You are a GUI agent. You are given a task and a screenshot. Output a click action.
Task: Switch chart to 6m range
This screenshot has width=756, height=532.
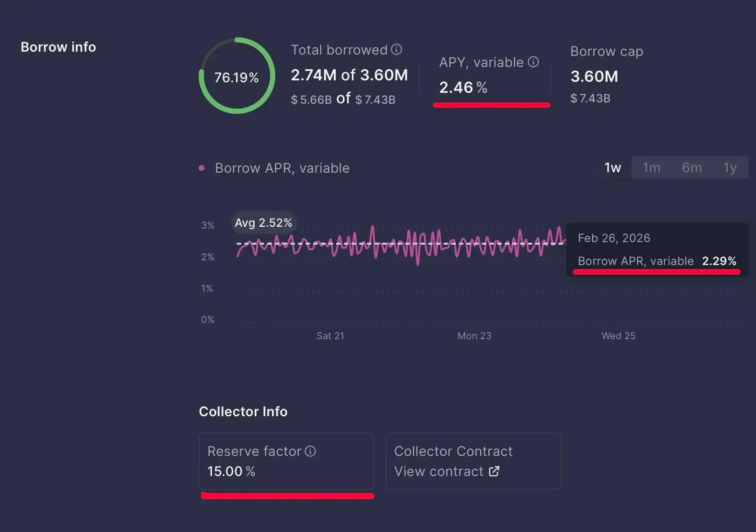pyautogui.click(x=691, y=167)
